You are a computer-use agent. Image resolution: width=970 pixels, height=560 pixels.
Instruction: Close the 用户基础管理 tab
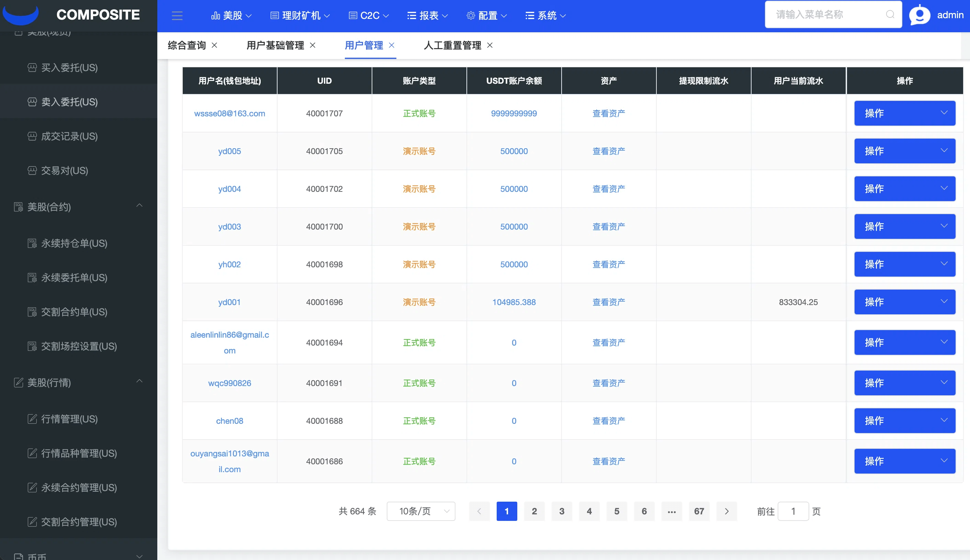[313, 45]
